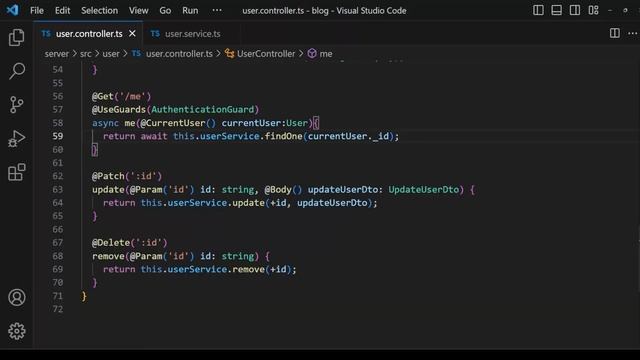Screen dimensions: 640x360
Task: Toggle the bottom panel layout icon
Action: [x=556, y=10]
